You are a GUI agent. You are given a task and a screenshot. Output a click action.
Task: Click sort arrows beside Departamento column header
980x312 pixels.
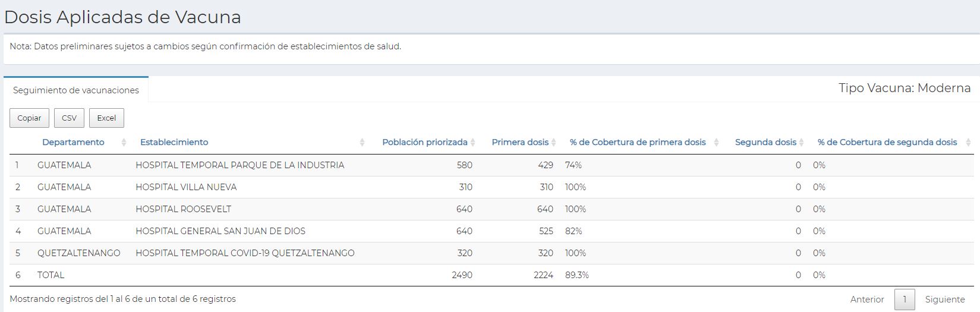(x=124, y=143)
